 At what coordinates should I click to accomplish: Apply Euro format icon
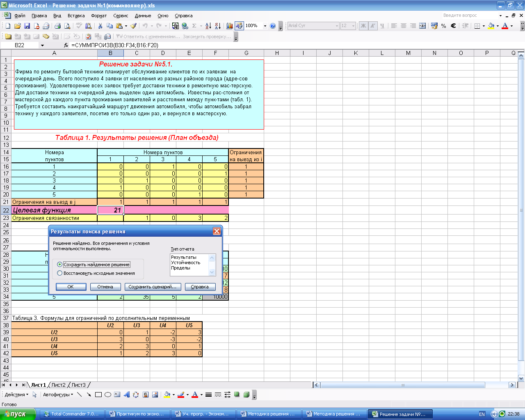tap(453, 26)
